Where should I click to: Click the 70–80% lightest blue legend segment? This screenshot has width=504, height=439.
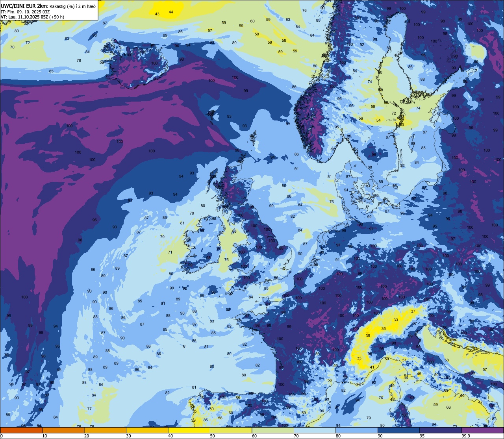[x=315, y=430]
